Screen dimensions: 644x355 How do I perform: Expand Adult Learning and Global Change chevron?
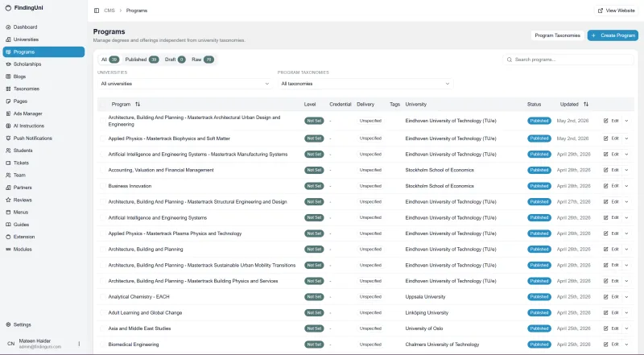[x=626, y=312]
